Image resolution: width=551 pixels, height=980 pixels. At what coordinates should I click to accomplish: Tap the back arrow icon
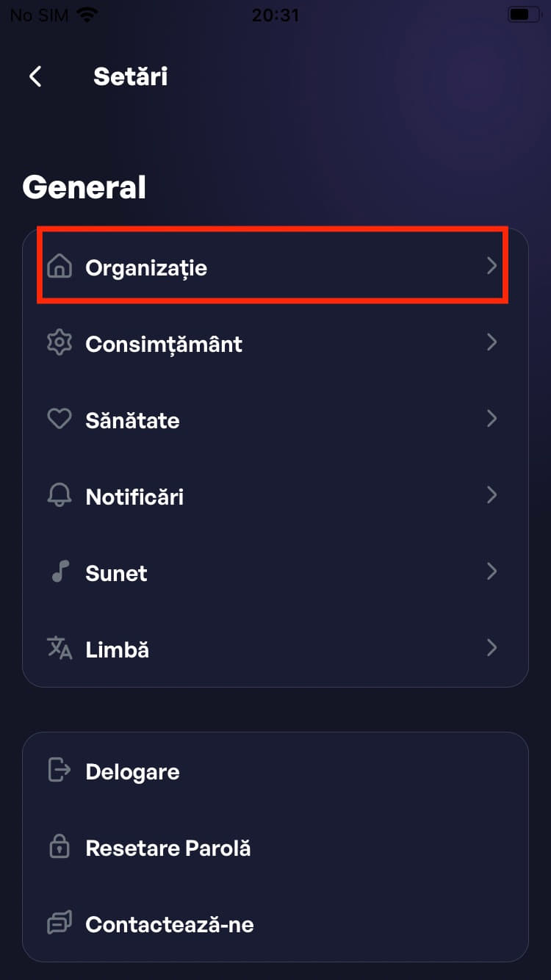(x=35, y=76)
